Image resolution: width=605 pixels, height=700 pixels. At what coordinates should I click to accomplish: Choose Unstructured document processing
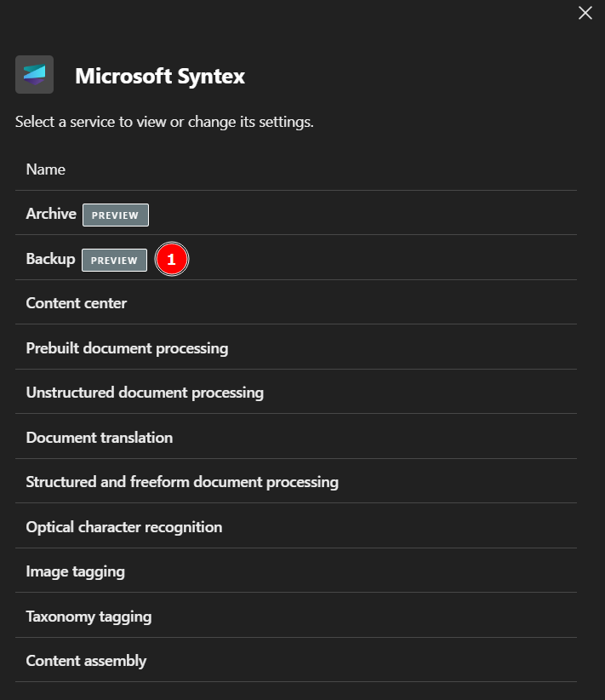click(145, 393)
